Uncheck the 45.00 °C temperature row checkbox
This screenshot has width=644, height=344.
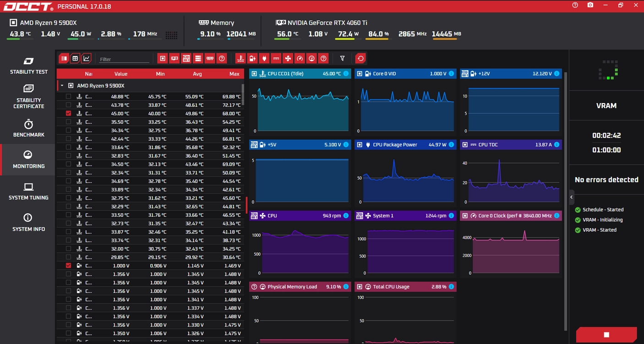point(68,113)
